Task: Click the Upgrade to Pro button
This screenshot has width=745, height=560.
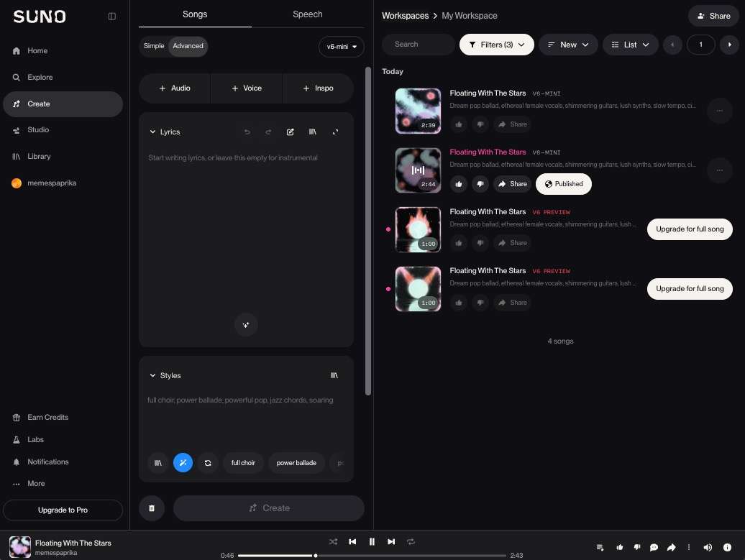Action: 63,510
